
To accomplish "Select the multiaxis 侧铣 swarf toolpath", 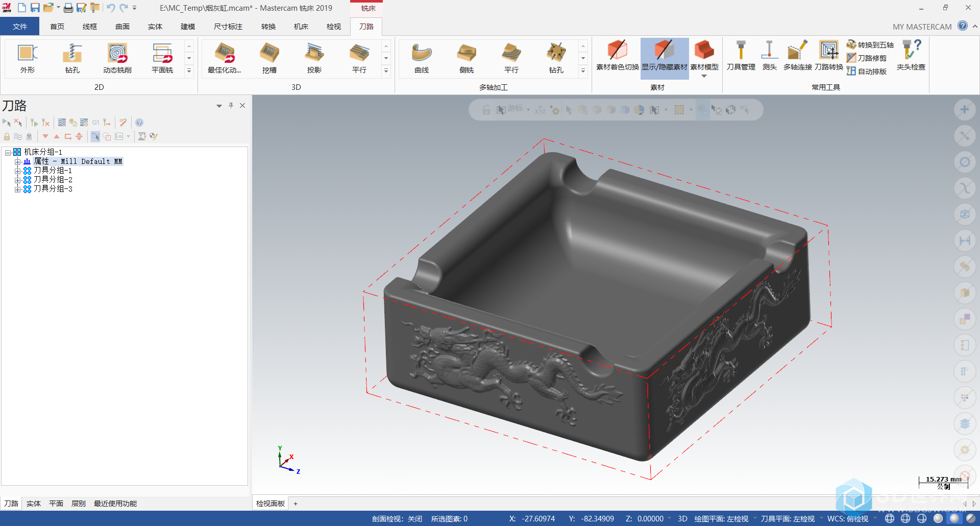I will pos(467,58).
